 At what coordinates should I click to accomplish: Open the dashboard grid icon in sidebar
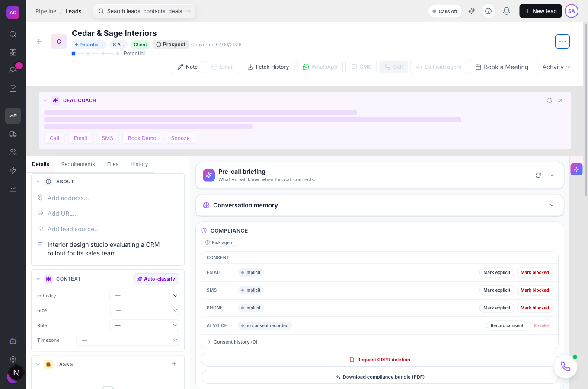(13, 52)
